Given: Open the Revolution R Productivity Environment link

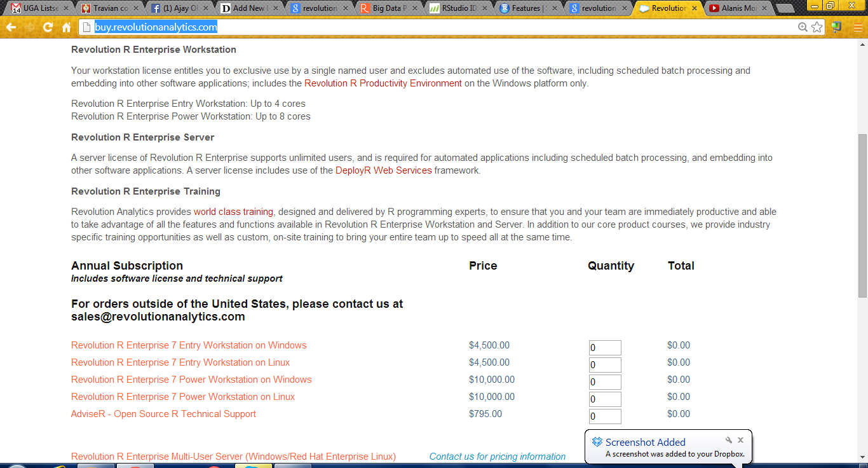Looking at the screenshot, I should pyautogui.click(x=383, y=83).
